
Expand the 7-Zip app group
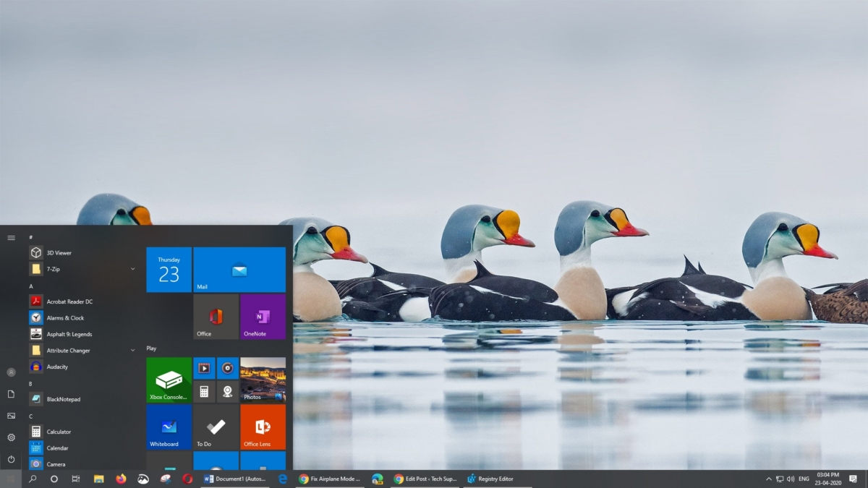click(x=132, y=269)
